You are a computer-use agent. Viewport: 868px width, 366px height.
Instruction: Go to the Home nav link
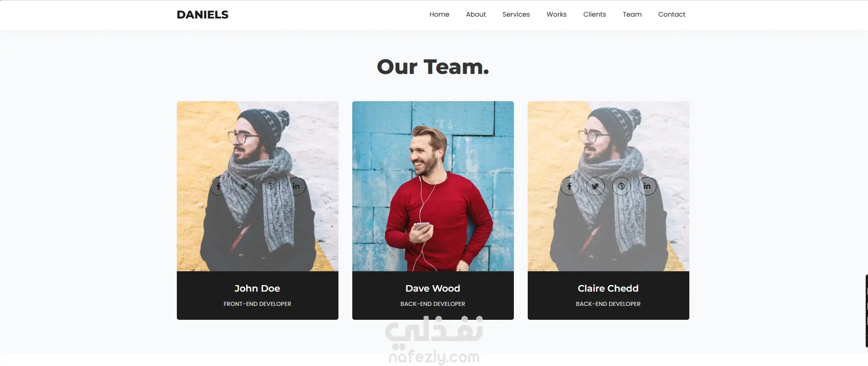tap(439, 14)
